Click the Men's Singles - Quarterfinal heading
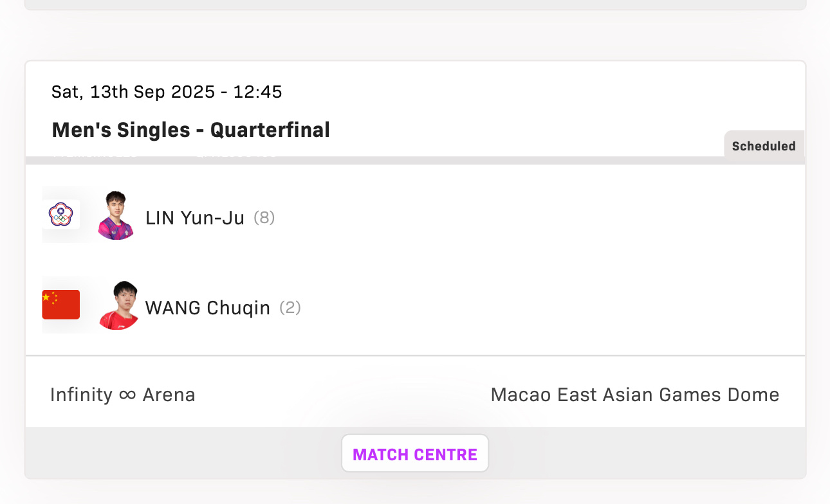The image size is (830, 504). [x=191, y=130]
